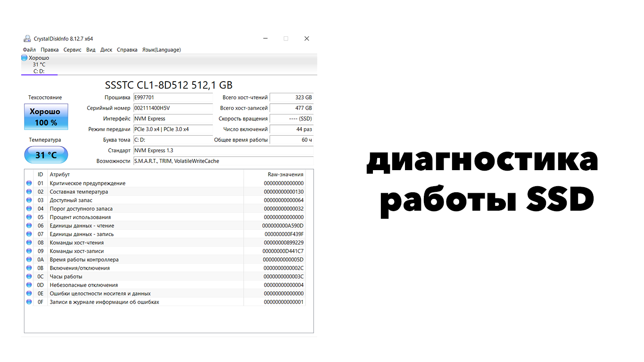The height and width of the screenshot is (362, 644).
Task: Open the Сервис menu
Action: coord(72,49)
